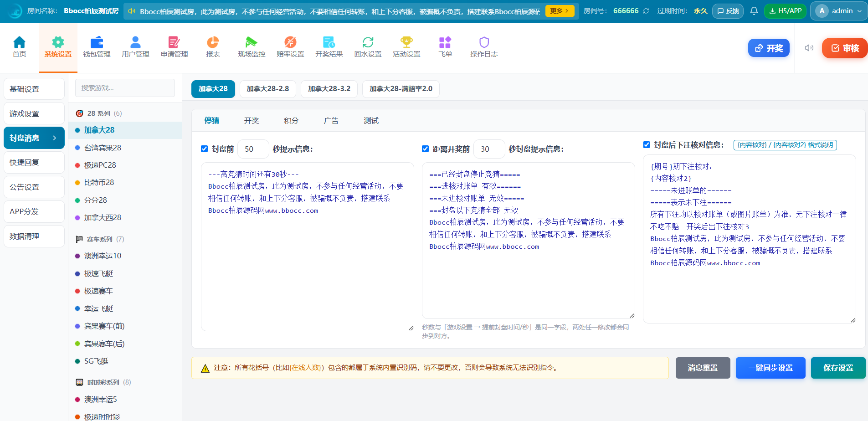This screenshot has height=421, width=868.
Task: Click the 封盘前 seconds input showing 50
Action: [x=253, y=149]
